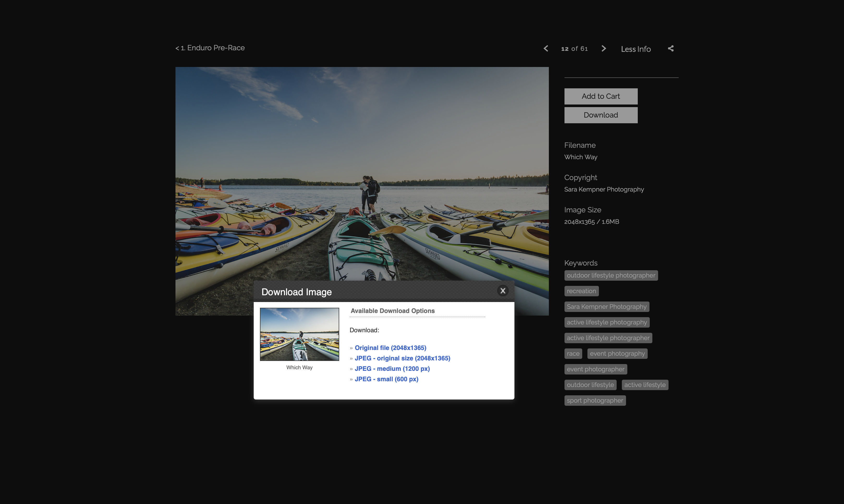The height and width of the screenshot is (504, 844).
Task: Click the main kayak photo
Action: pos(362,170)
